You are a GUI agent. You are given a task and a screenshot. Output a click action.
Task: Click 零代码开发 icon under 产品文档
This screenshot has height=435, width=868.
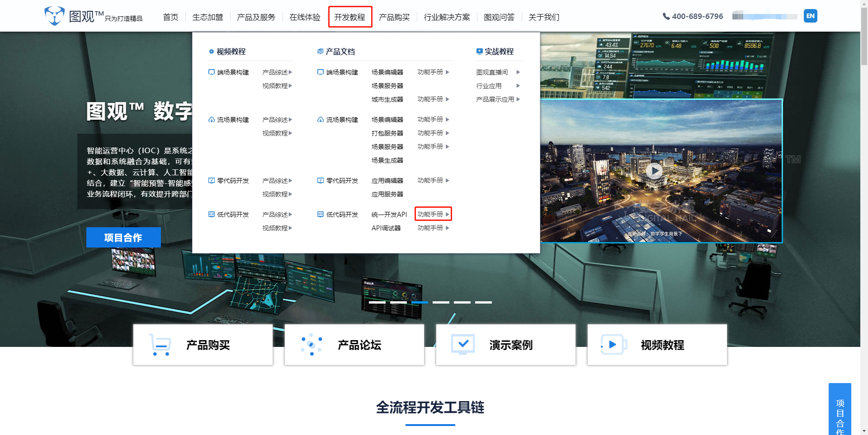(x=320, y=181)
